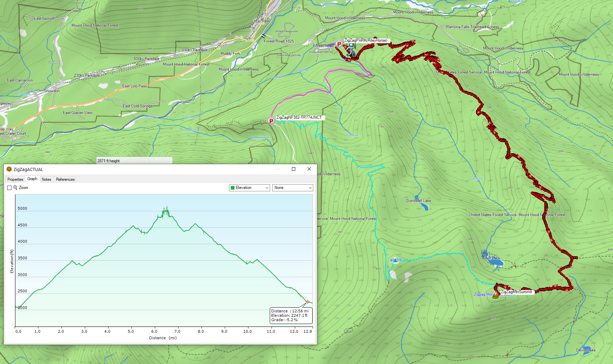Click the ZigZagMtnSummit waypoint label
Image resolution: width=613 pixels, height=364 pixels.
pyautogui.click(x=516, y=292)
